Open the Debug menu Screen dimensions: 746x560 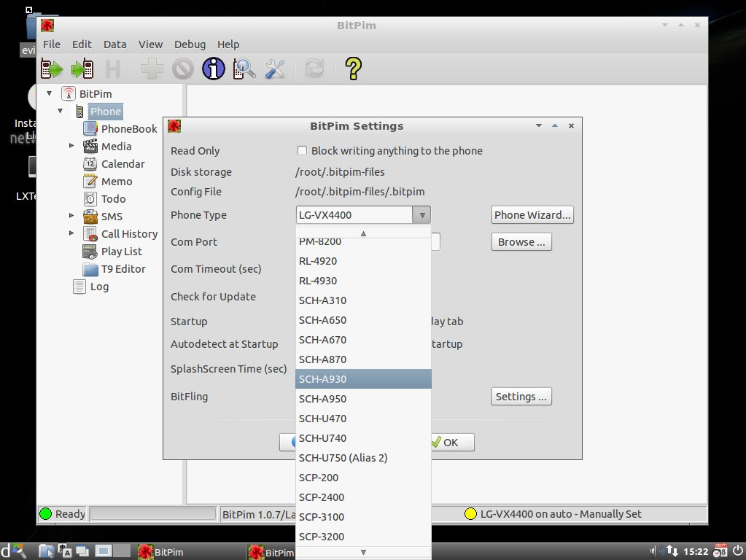point(190,44)
